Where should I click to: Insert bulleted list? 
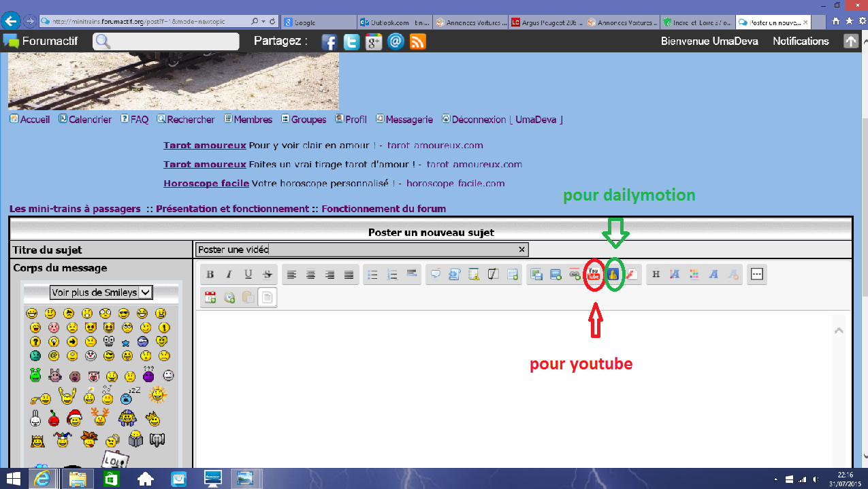(x=373, y=275)
